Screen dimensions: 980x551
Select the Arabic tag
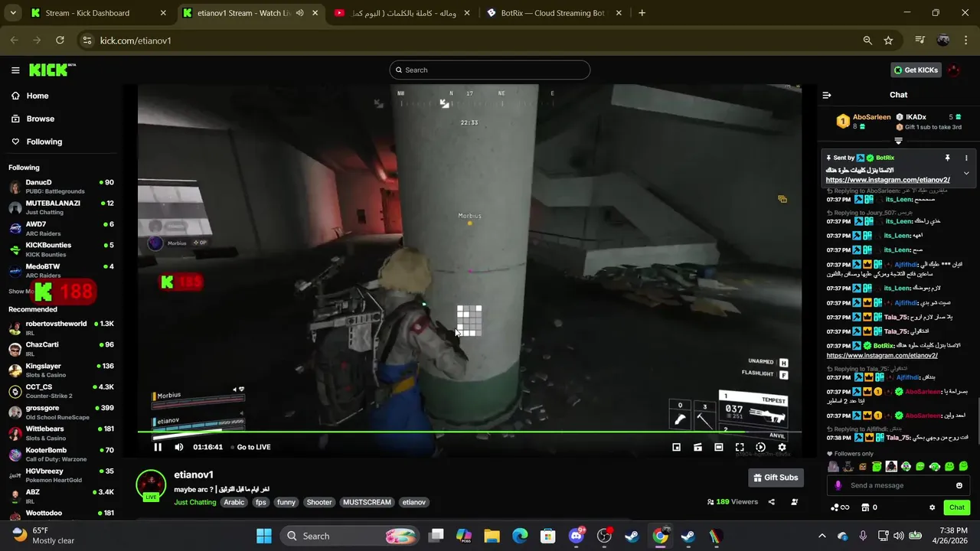[x=234, y=503]
